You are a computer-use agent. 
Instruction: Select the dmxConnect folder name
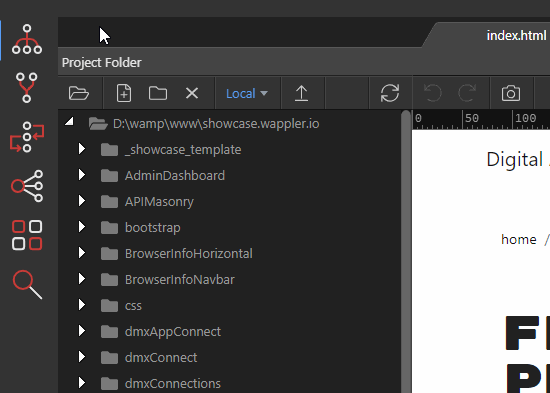point(161,358)
